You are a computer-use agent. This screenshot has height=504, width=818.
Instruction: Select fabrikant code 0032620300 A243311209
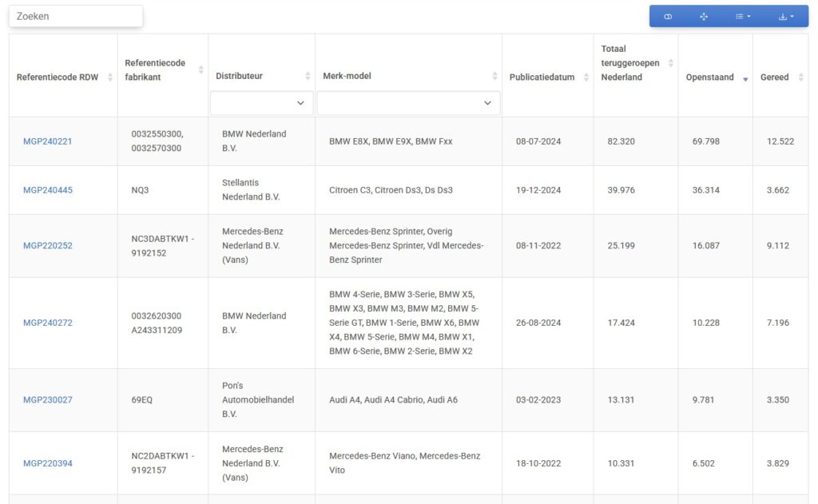(157, 323)
